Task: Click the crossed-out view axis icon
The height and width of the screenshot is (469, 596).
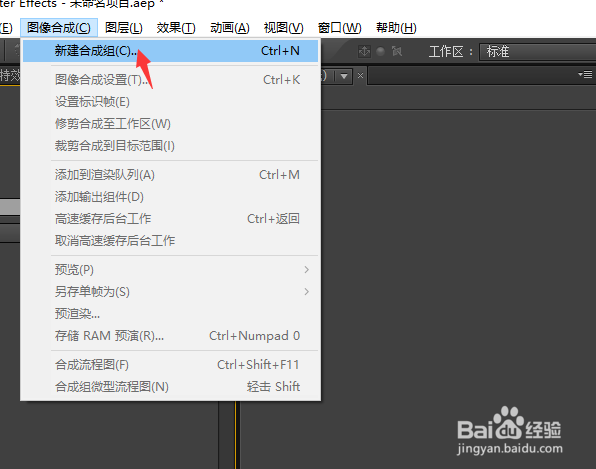Action: [x=397, y=51]
